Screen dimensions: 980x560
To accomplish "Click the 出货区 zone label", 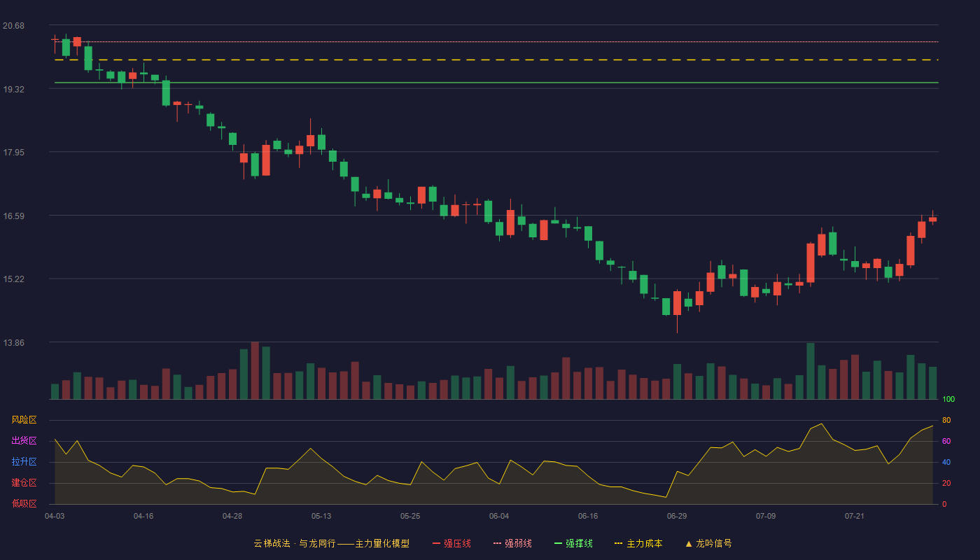I will [24, 441].
